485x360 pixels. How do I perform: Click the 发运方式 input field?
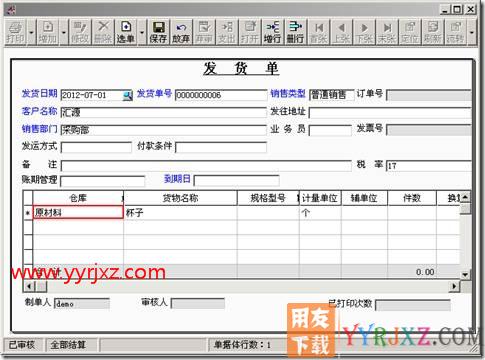tap(96, 147)
